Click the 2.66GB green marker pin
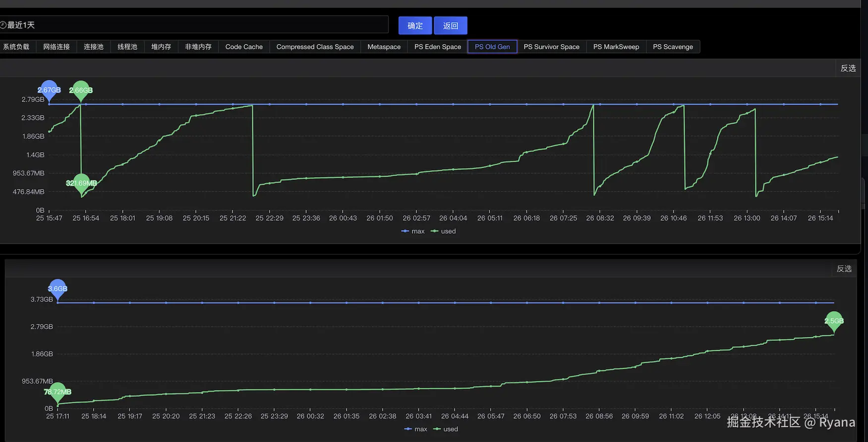Screen dimensions: 868x442 tap(81, 90)
